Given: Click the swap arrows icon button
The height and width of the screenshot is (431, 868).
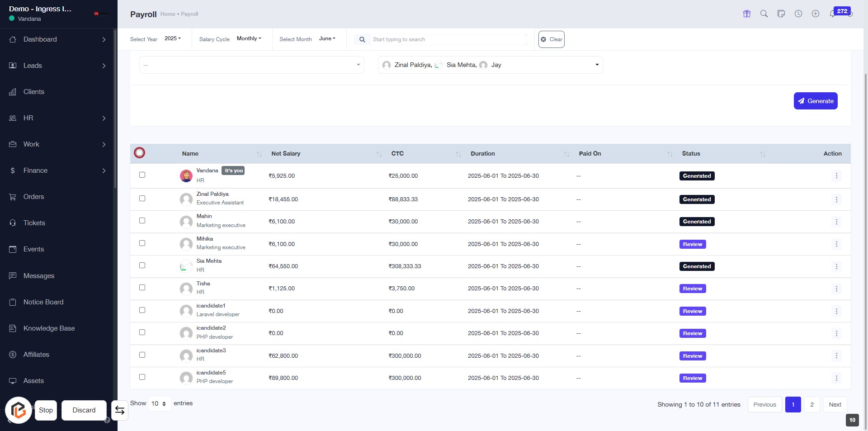Looking at the screenshot, I should (x=120, y=410).
